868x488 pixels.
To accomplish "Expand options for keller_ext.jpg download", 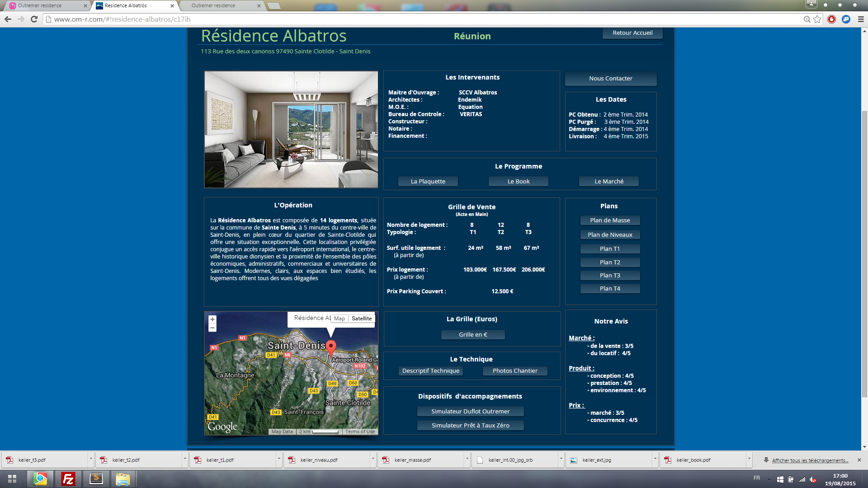I will [x=655, y=459].
